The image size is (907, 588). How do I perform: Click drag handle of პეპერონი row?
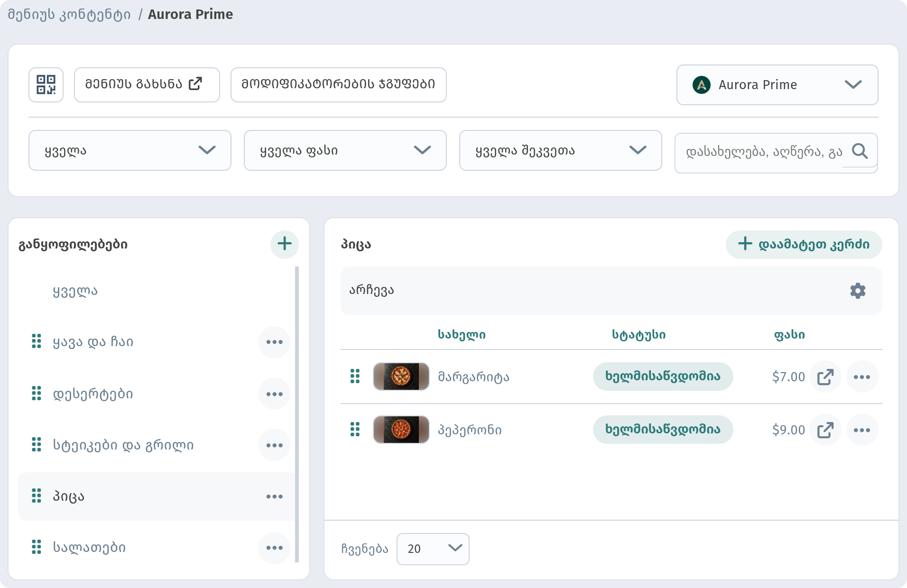coord(355,429)
